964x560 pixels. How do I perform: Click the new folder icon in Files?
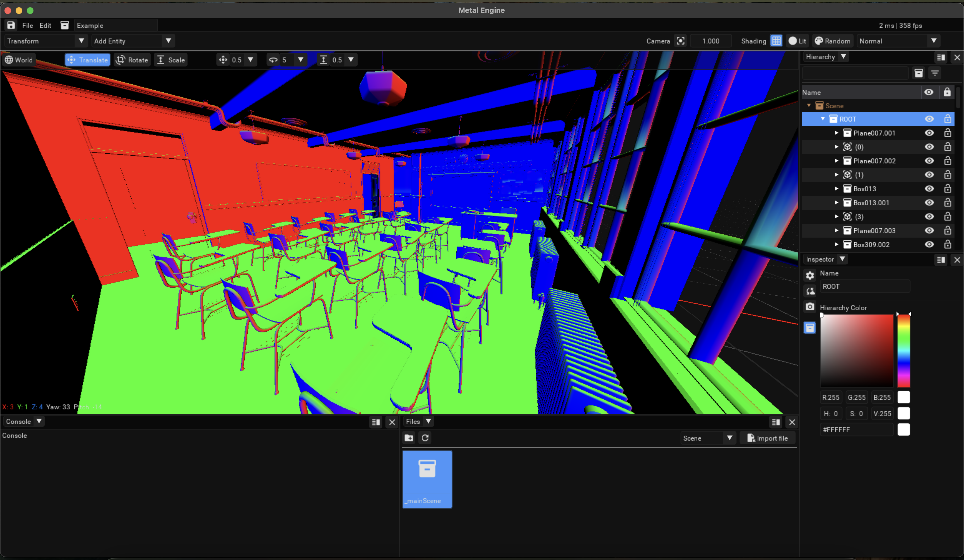pyautogui.click(x=409, y=438)
